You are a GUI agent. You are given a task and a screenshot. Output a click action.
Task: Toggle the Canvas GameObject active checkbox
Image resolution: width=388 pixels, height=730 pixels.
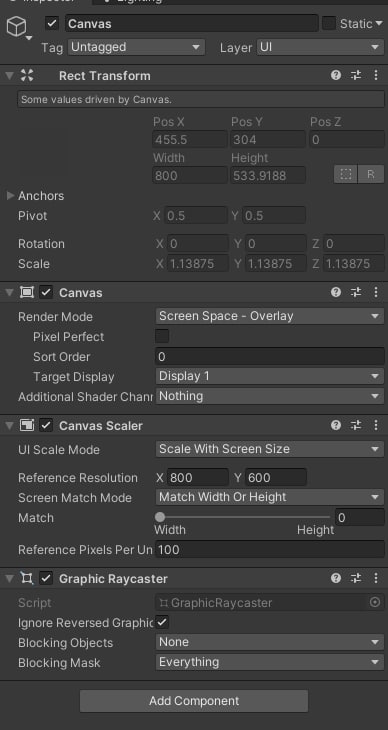[x=52, y=23]
